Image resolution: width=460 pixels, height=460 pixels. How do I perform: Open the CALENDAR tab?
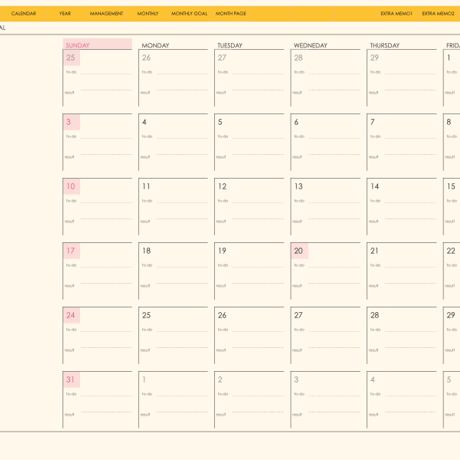coord(23,14)
